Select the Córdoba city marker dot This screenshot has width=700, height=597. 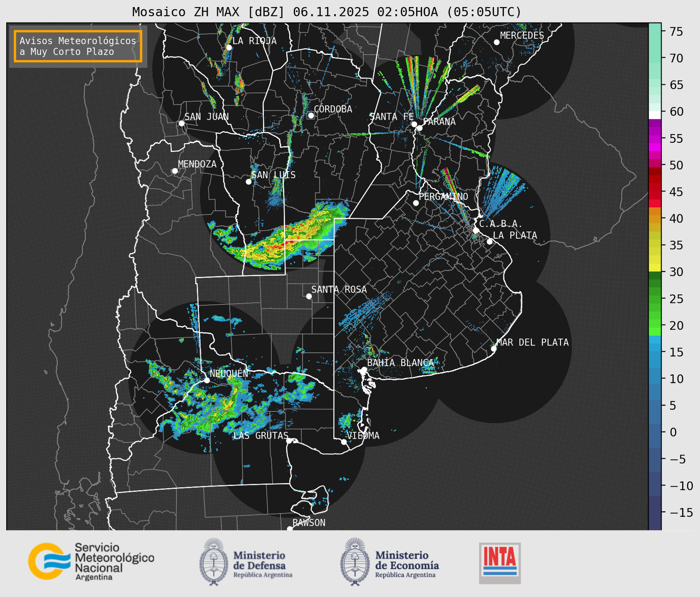point(311,115)
